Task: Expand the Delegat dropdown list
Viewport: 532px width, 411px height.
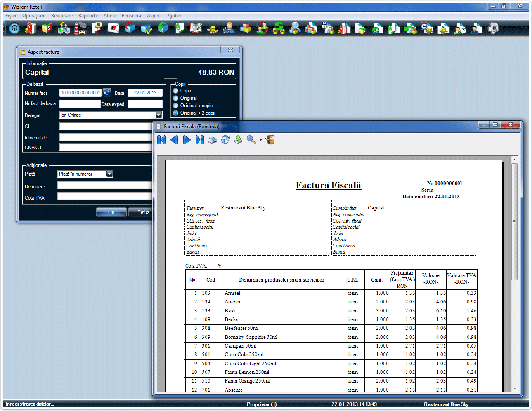Action: [x=158, y=115]
